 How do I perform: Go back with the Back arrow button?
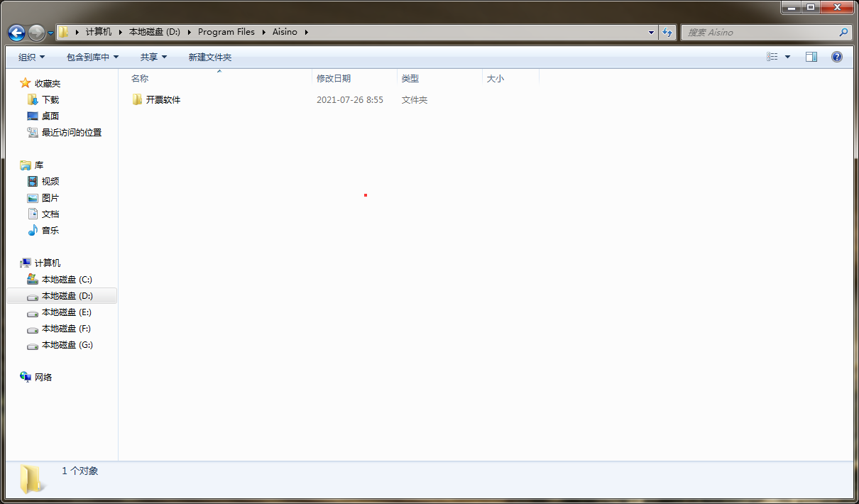pyautogui.click(x=16, y=33)
